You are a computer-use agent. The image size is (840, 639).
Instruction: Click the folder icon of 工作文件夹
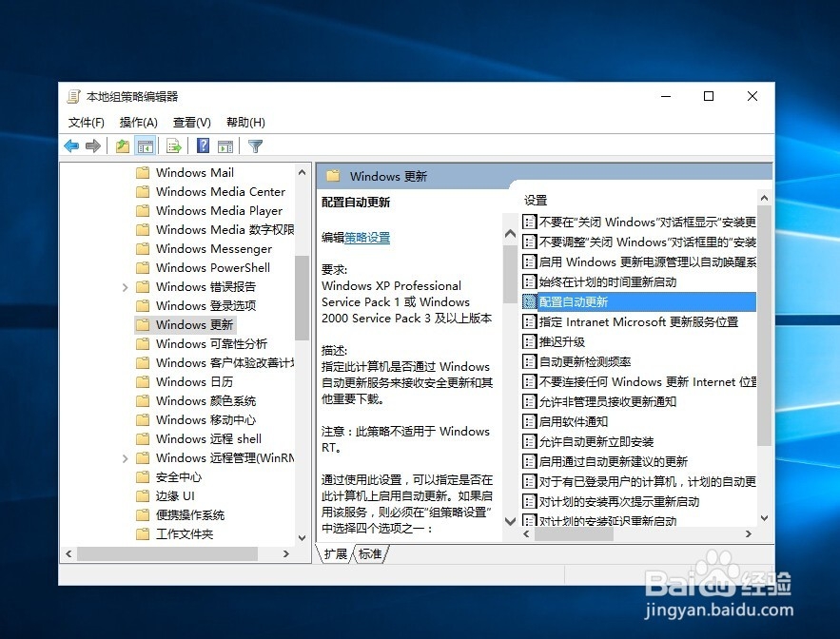pos(143,534)
